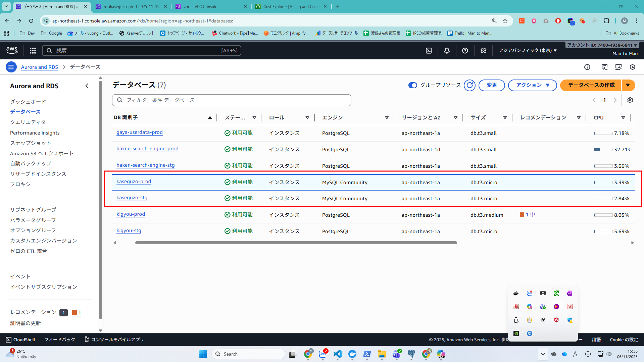Open CloudShell from the top navigation bar
This screenshot has height=362, width=644.
point(429,50)
